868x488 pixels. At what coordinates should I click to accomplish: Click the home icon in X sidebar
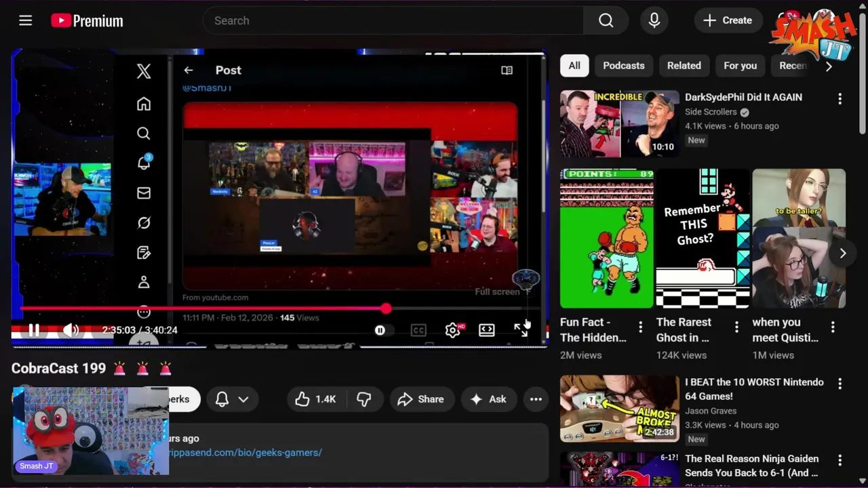144,104
